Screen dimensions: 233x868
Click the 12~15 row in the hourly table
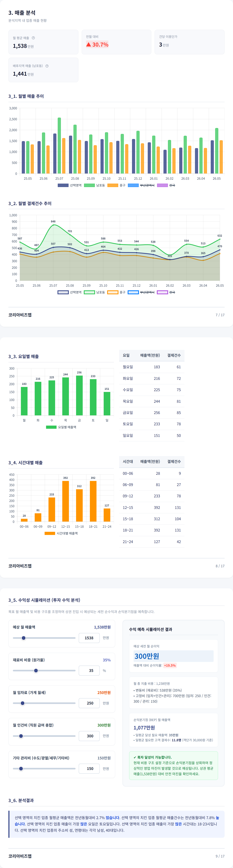point(152,507)
